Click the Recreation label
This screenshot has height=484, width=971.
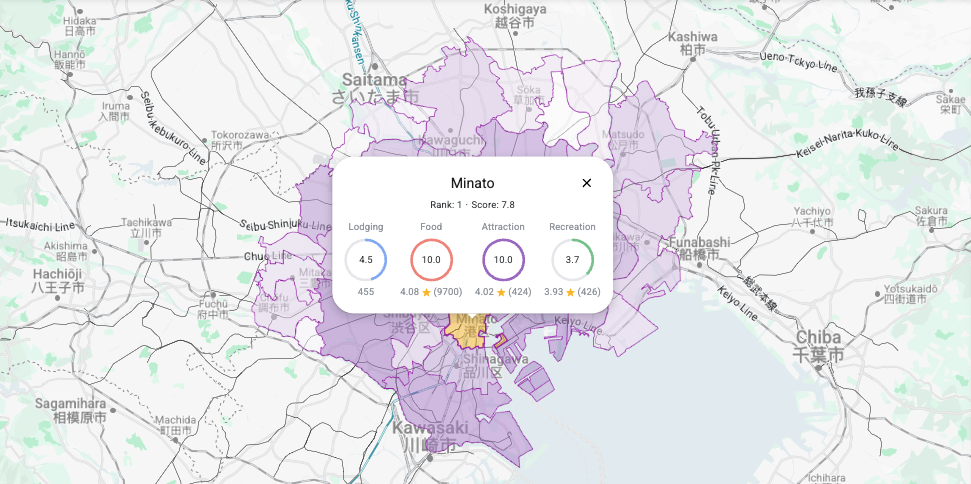(x=572, y=227)
